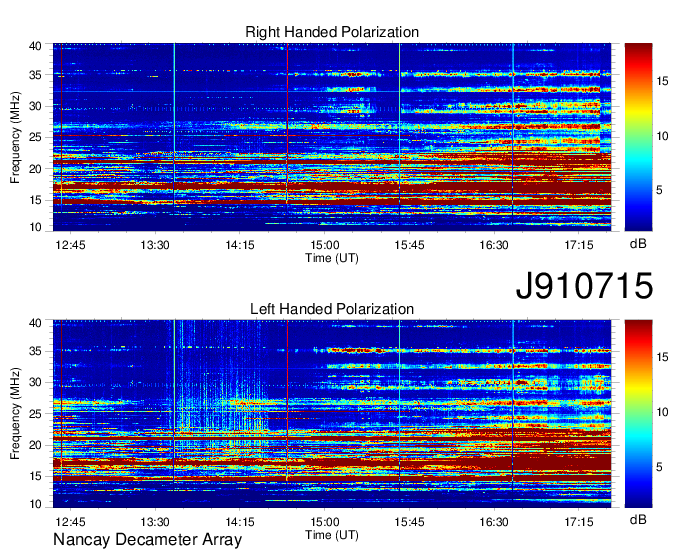Click the 10 value on bottom color bar scale
The image size is (680, 552).
662,412
